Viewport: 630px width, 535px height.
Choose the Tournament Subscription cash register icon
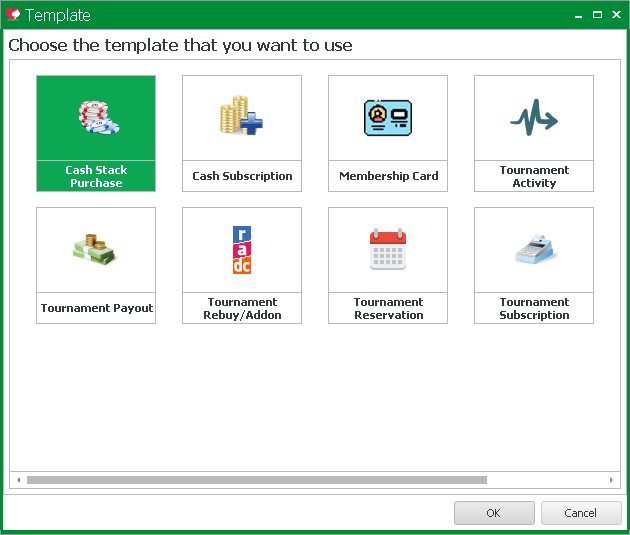point(534,249)
